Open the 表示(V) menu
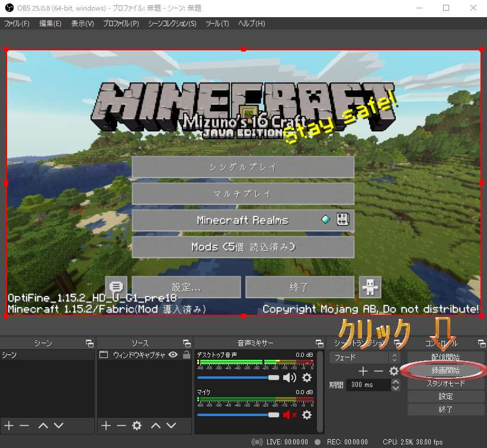 (x=82, y=24)
